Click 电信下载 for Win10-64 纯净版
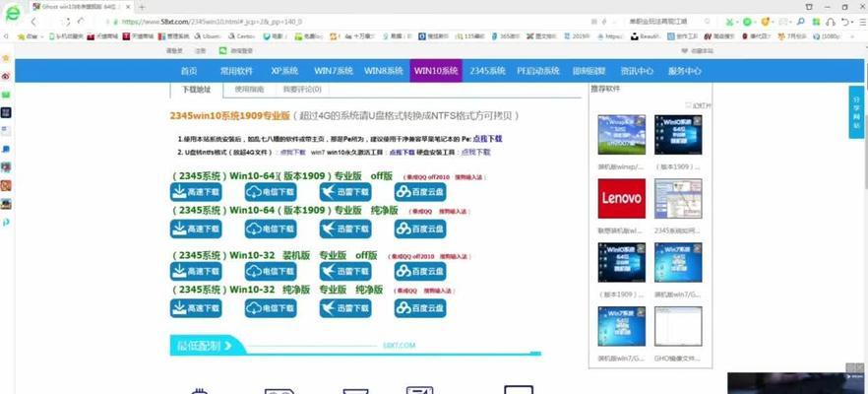Screen dimensions: 868x394 point(271,229)
